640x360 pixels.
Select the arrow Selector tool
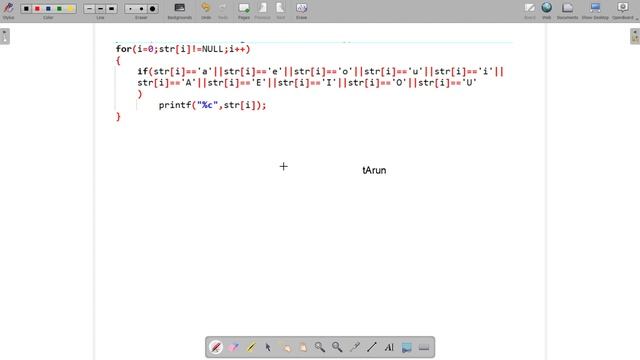click(268, 347)
